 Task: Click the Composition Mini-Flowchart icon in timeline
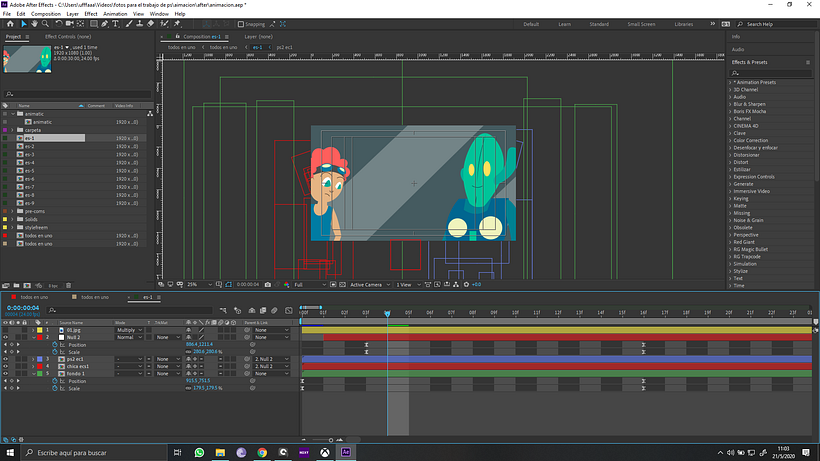point(223,310)
